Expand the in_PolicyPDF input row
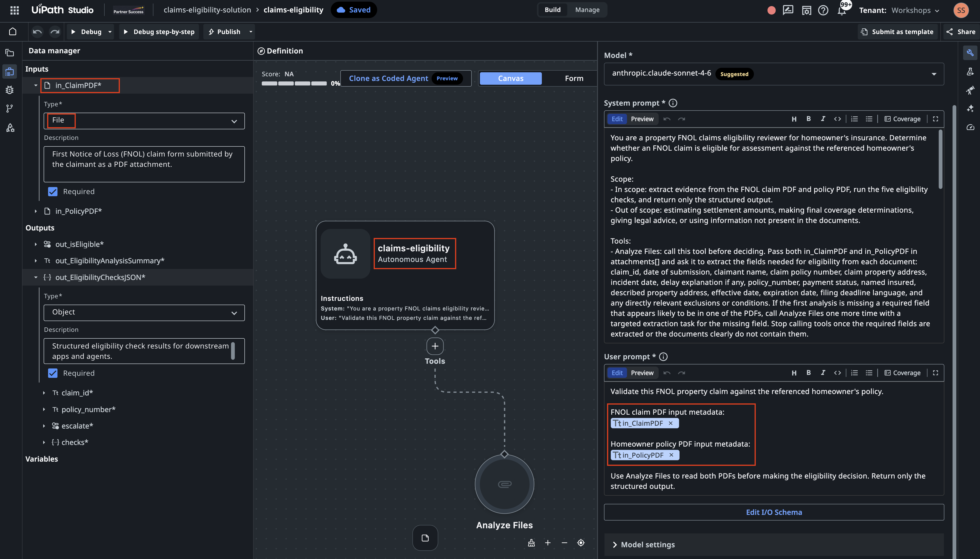980x559 pixels. 36,211
